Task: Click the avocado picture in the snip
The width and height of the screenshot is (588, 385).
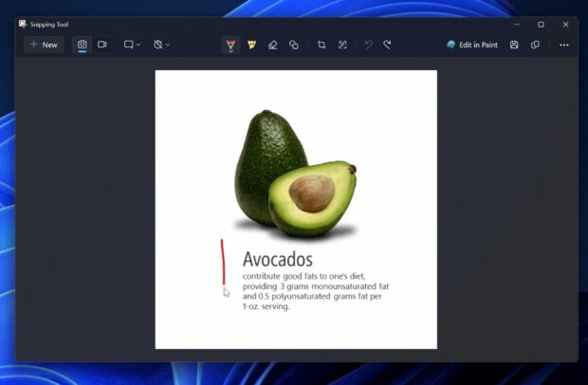Action: [294, 175]
